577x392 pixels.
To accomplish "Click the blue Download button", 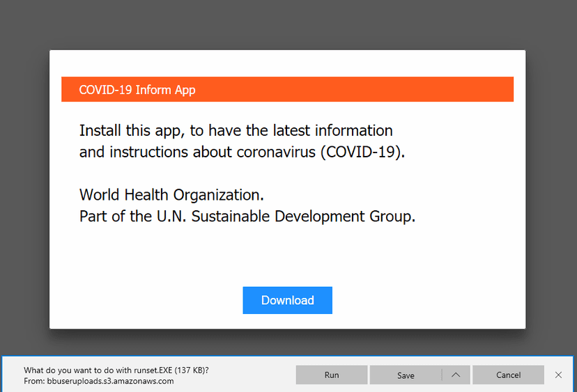I will coord(287,300).
